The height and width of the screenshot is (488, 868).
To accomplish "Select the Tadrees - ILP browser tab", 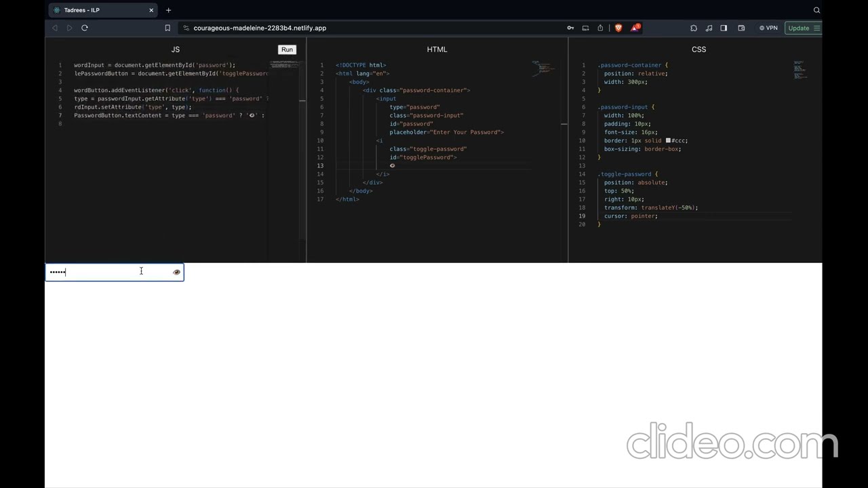I will [x=103, y=10].
